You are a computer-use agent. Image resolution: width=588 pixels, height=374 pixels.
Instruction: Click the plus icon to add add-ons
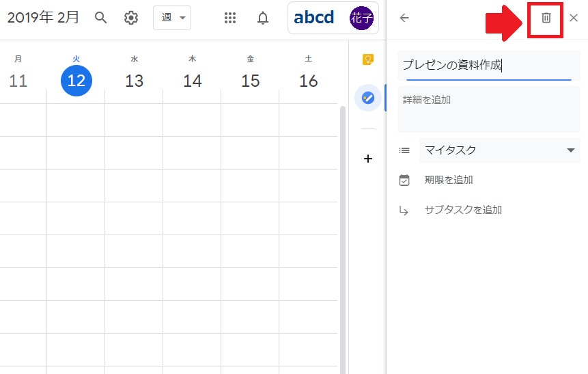coord(368,159)
